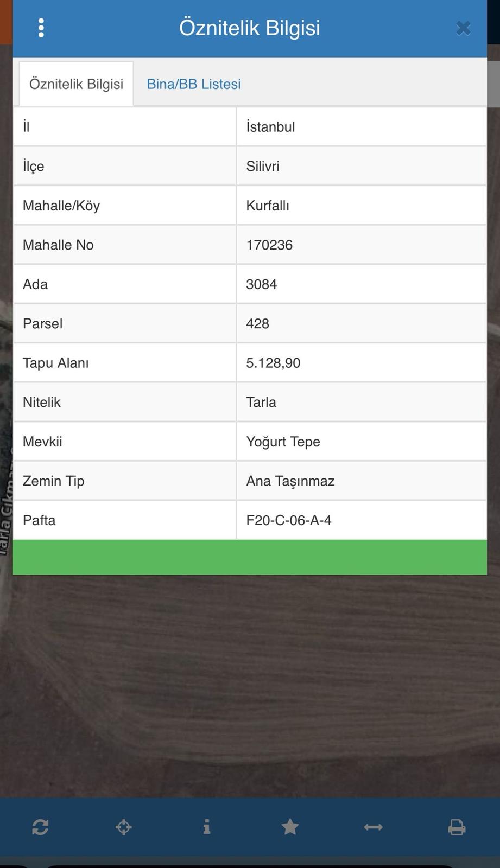Click the Ada value 3084
Viewport: 500px width, 868px height.
tap(262, 284)
